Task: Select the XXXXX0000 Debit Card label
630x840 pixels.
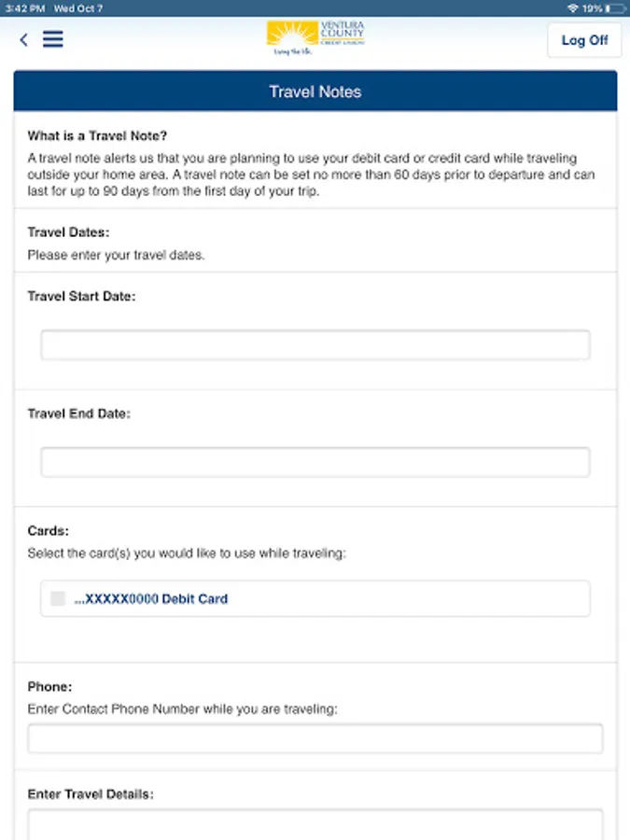Action: 151,598
